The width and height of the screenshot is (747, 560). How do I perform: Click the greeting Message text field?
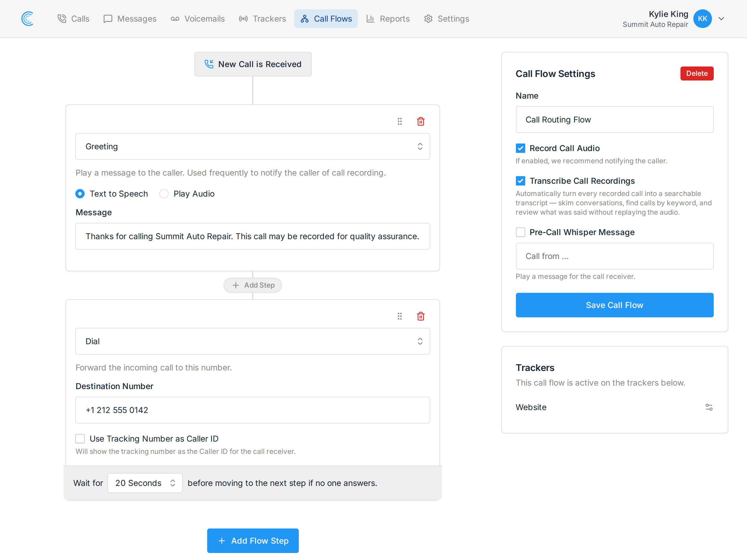[x=253, y=236]
